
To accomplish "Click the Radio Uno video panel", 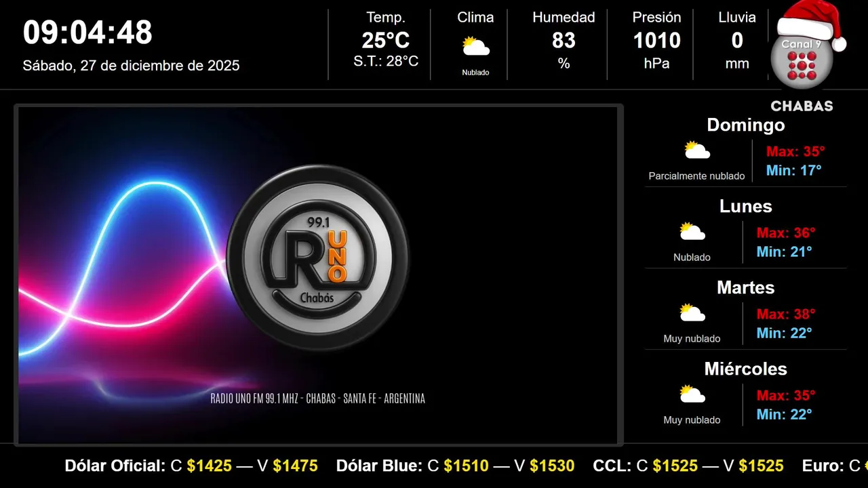I will 318,275.
